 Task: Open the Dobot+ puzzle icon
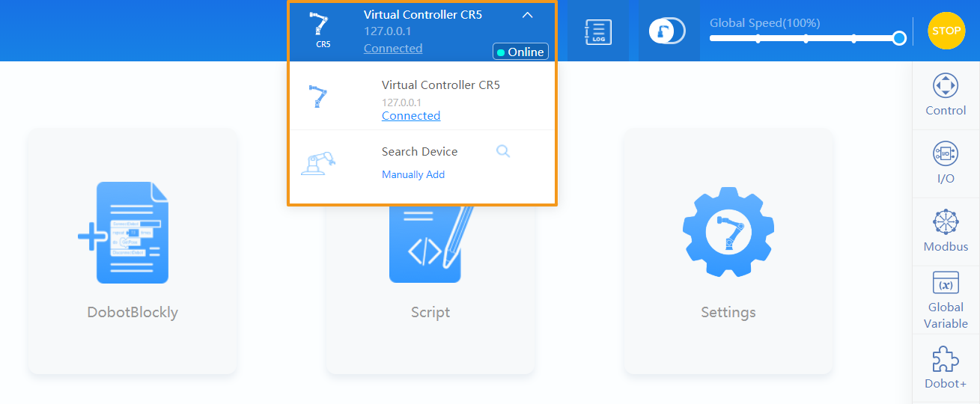click(946, 359)
